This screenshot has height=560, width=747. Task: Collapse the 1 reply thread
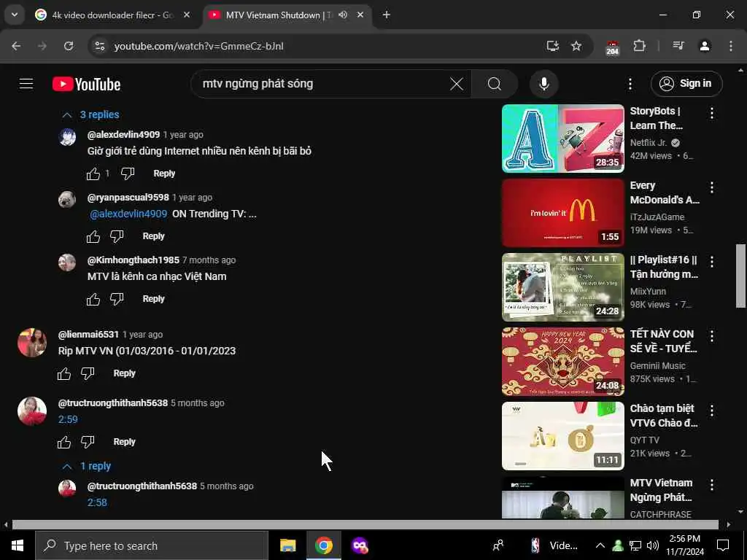click(x=87, y=466)
